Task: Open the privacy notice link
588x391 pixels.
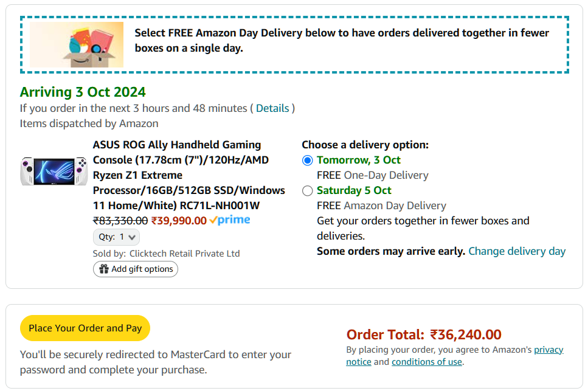Action: (x=454, y=356)
